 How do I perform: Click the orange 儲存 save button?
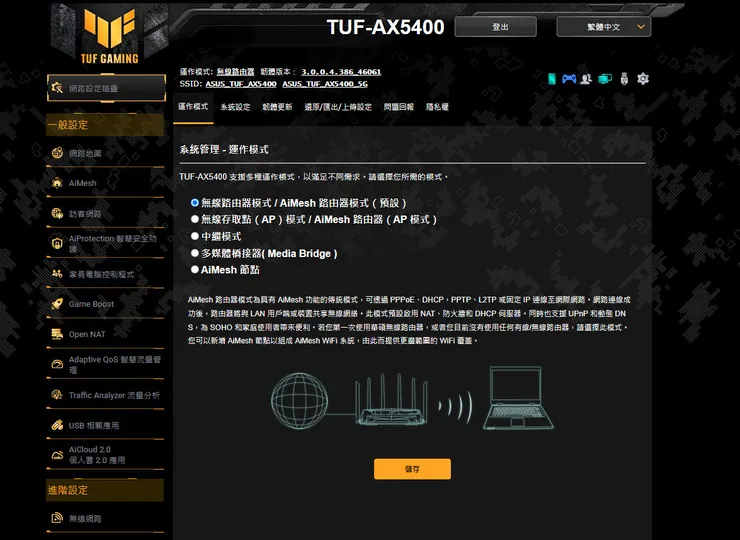412,469
